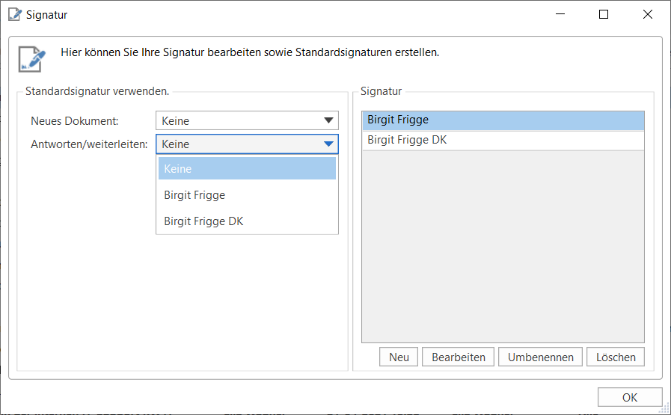Maximize the Signatur window
The width and height of the screenshot is (671, 415).
pos(603,15)
